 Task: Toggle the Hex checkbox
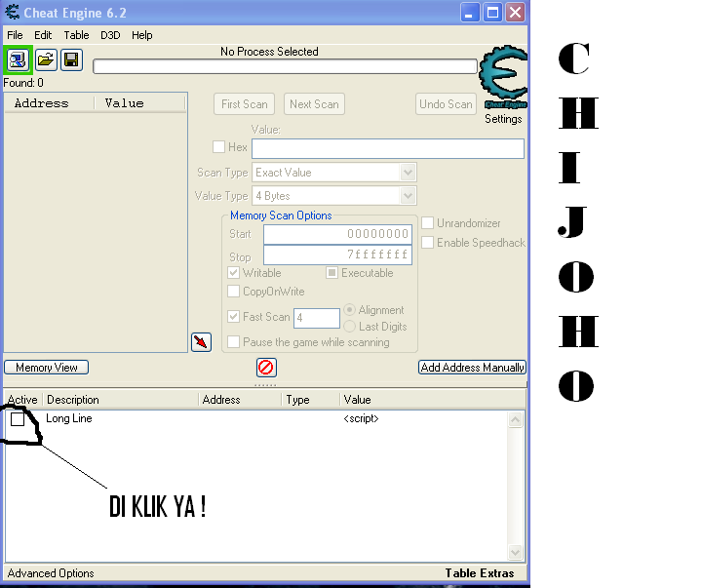[x=218, y=147]
